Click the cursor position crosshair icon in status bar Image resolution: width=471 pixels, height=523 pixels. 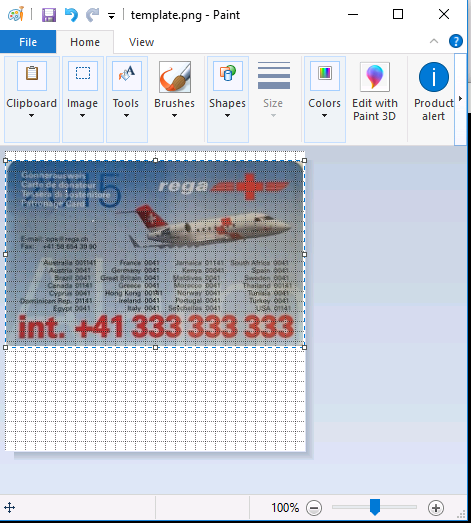(x=9, y=508)
